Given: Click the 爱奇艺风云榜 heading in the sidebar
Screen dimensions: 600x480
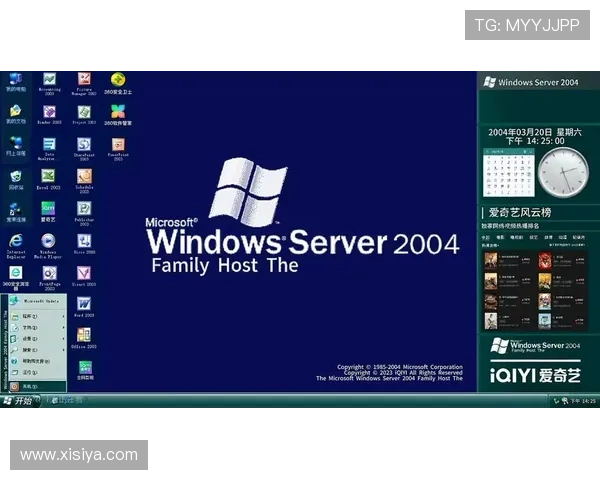Looking at the screenshot, I should click(x=520, y=212).
